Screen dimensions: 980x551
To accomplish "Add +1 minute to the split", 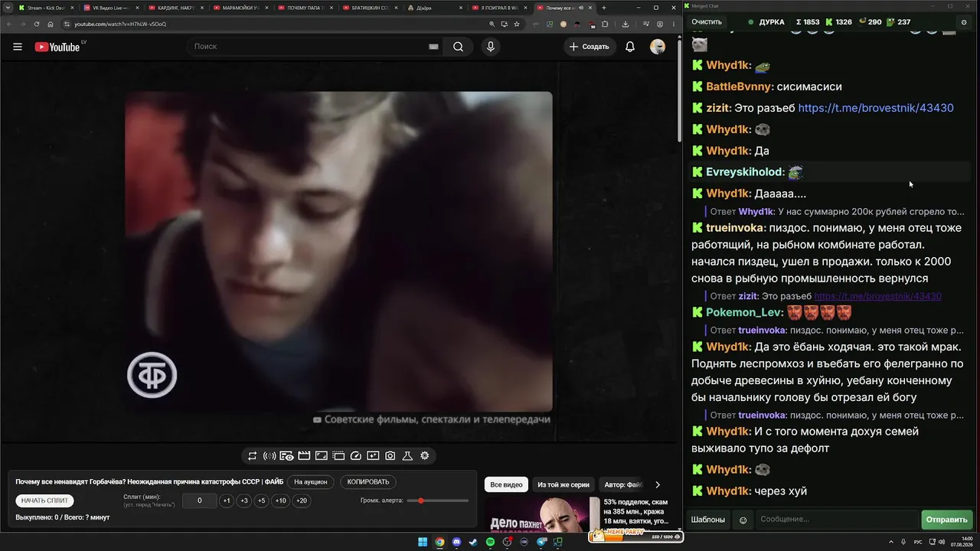I will 227,500.
